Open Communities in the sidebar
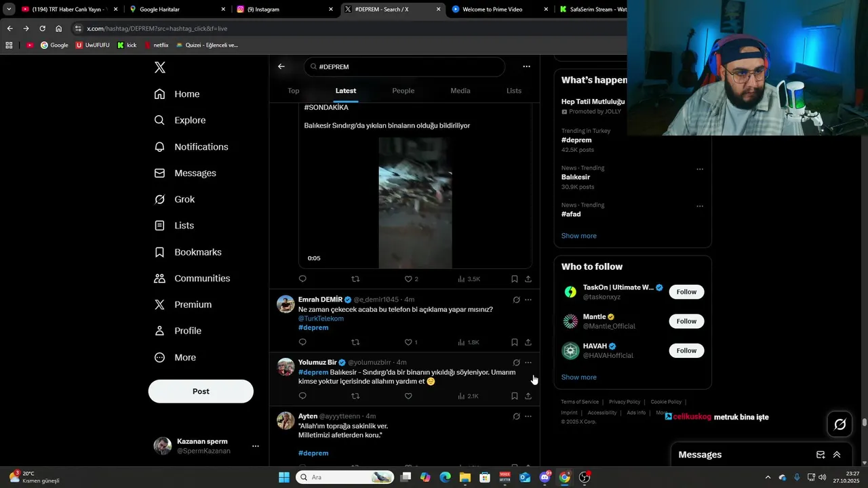Screen dimensions: 868x488 pyautogui.click(x=192, y=279)
